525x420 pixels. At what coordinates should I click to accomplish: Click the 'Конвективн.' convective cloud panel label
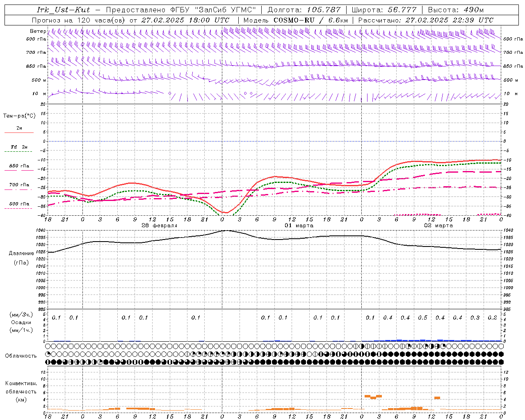coord(21,383)
